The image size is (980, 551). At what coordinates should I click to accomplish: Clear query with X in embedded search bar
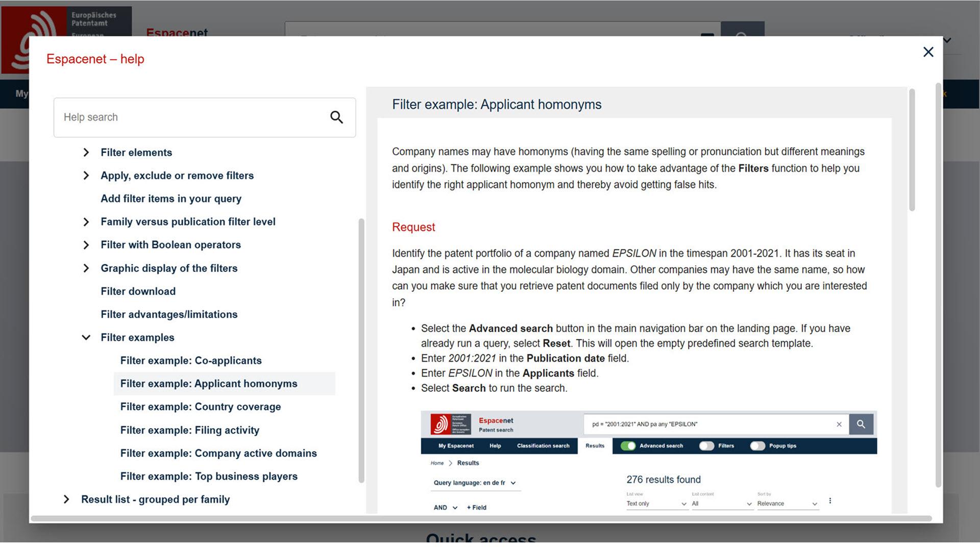coord(839,424)
